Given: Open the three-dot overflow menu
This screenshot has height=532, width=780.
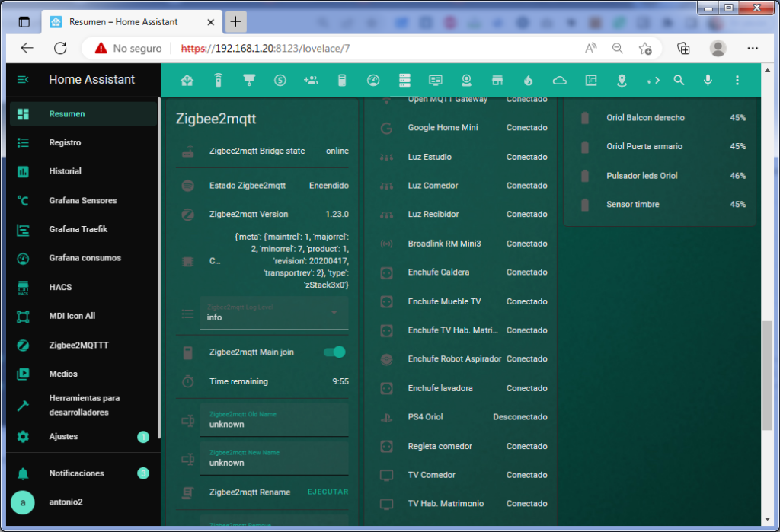Looking at the screenshot, I should [x=737, y=80].
